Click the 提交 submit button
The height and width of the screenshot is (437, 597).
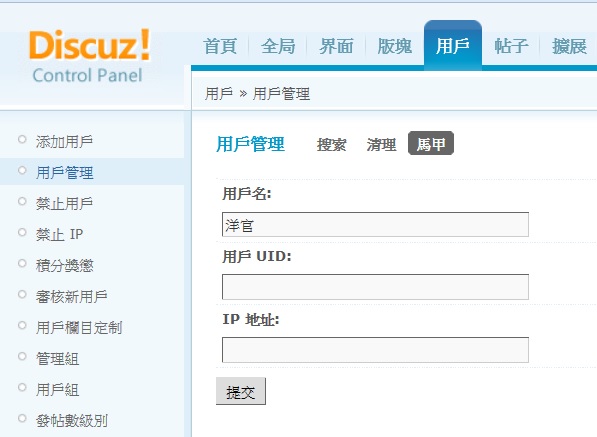point(241,391)
